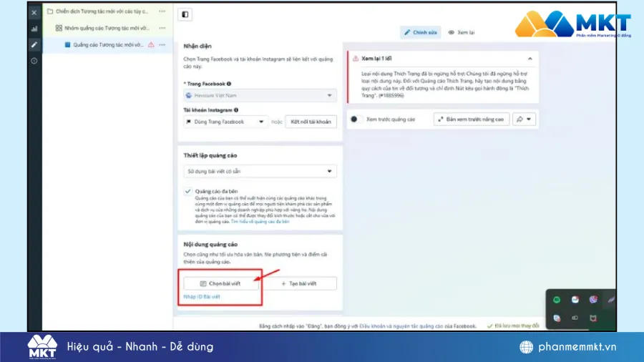Close the ad editor with the X icon
Viewport: 644px width, 362px height.
click(34, 12)
